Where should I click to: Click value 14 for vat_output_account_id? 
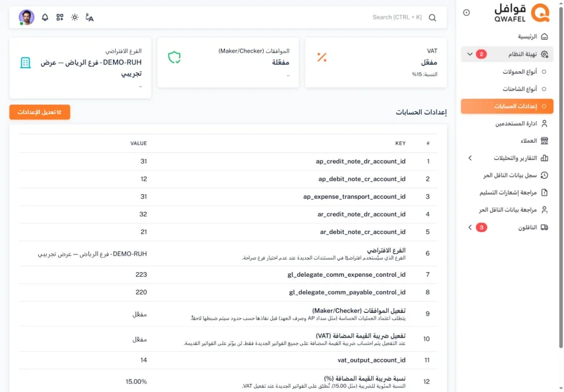point(143,360)
